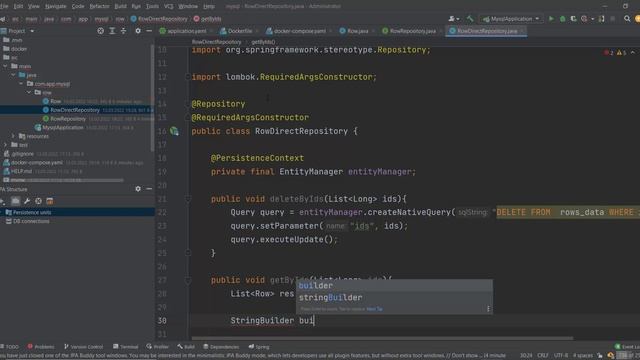Open the user account icon dropdown
This screenshot has width=640, height=360.
point(454,19)
